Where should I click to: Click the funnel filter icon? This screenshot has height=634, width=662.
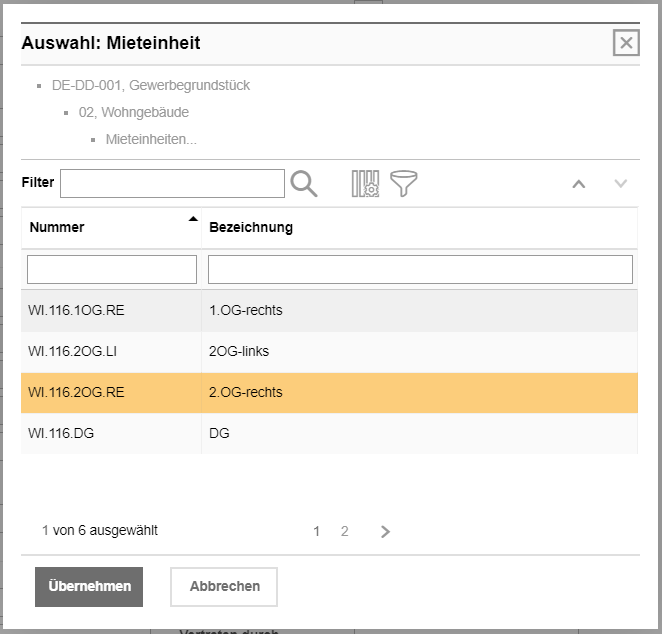click(404, 183)
